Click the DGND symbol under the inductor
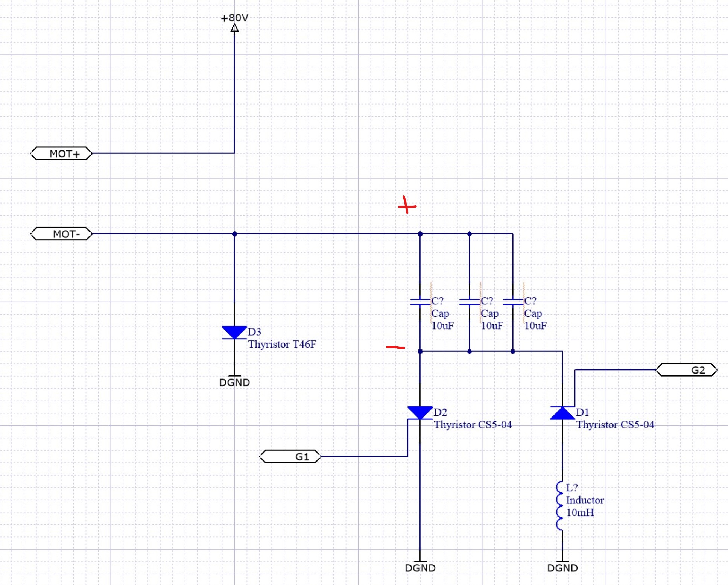The image size is (728, 585). click(562, 567)
